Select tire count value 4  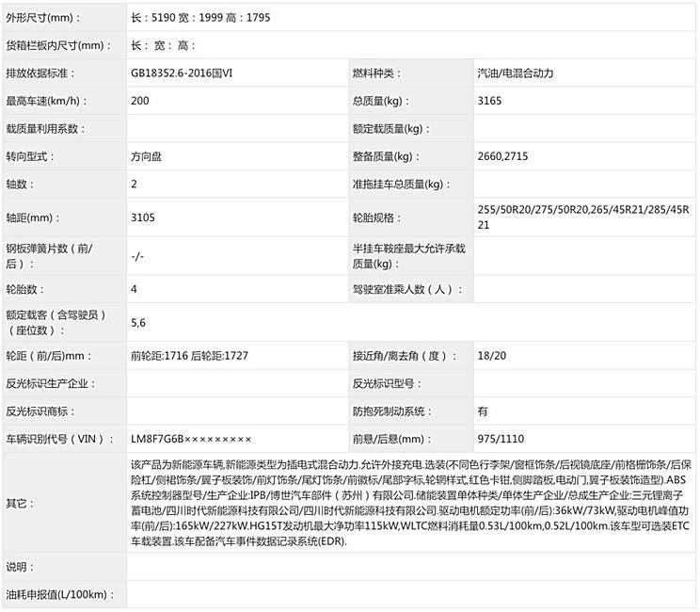point(134,289)
